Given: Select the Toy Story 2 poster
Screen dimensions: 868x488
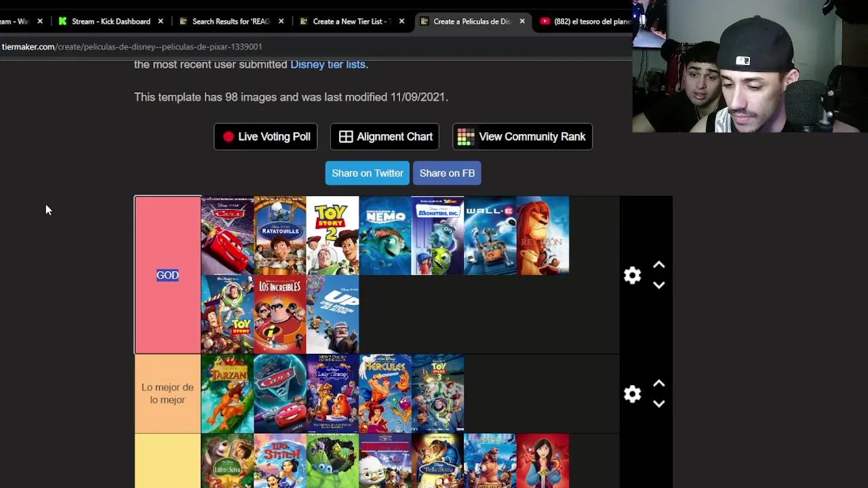Looking at the screenshot, I should pyautogui.click(x=332, y=236).
